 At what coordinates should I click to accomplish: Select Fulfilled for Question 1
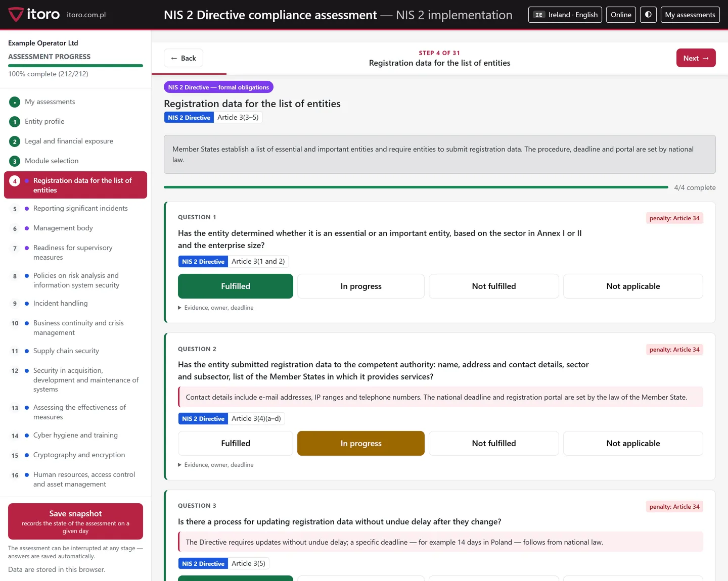(236, 286)
